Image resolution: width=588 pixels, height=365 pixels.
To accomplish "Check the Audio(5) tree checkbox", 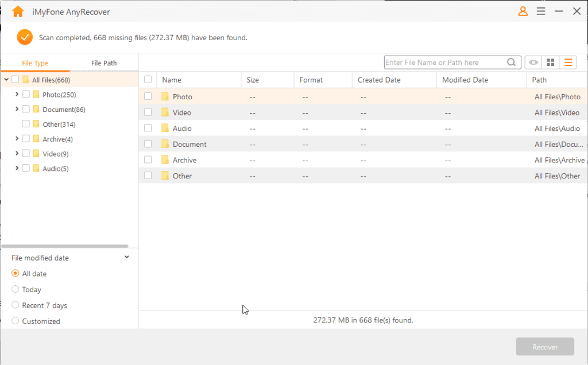I will (26, 168).
